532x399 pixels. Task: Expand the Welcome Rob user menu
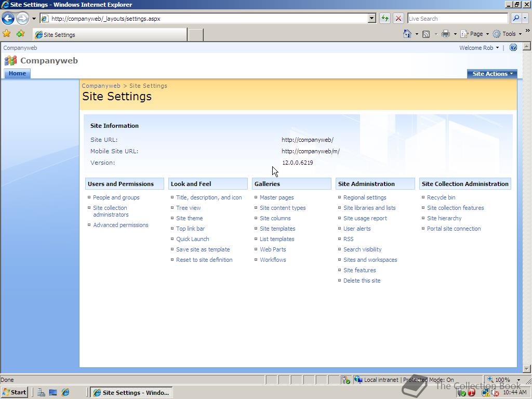click(x=479, y=48)
